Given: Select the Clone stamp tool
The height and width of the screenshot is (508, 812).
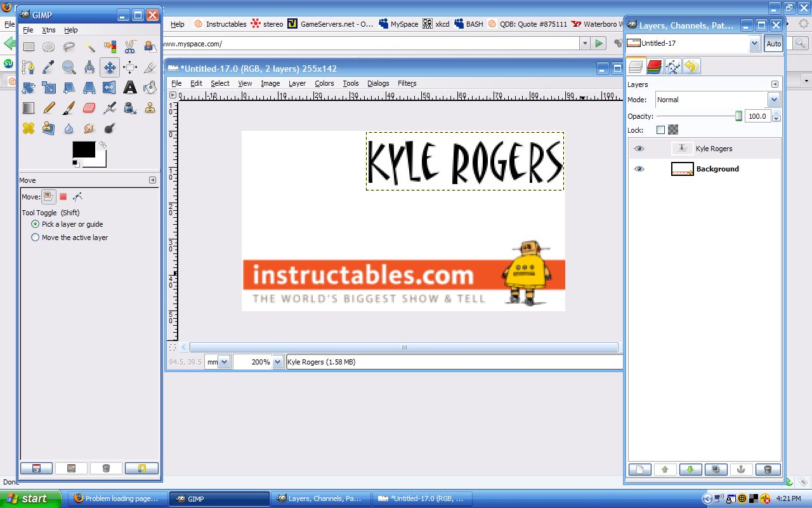Looking at the screenshot, I should point(150,107).
